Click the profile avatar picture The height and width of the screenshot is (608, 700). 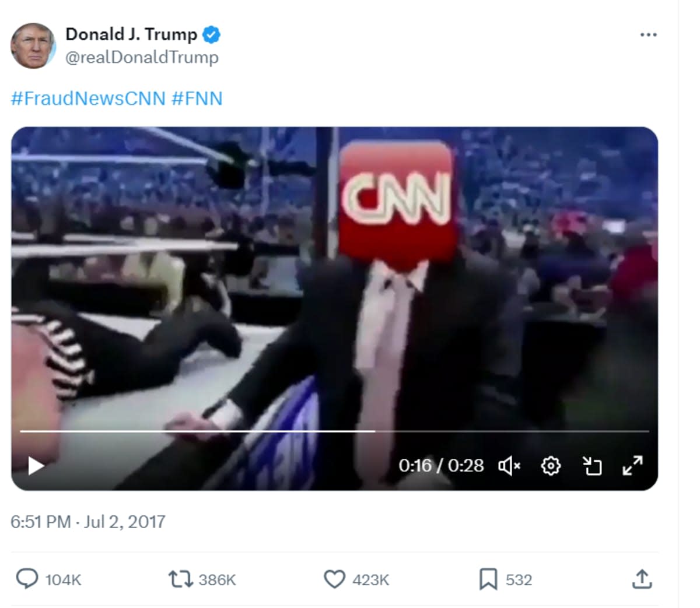tap(33, 45)
